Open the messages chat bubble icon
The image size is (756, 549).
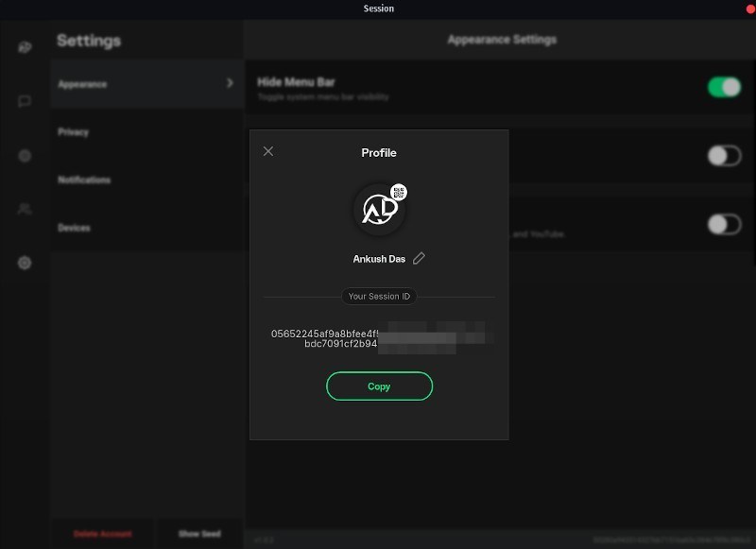point(25,101)
